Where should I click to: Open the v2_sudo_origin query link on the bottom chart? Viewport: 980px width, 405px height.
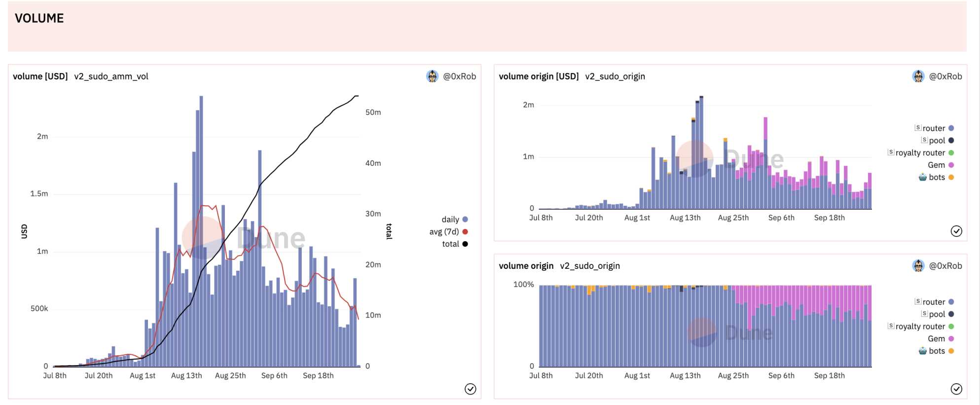pyautogui.click(x=590, y=265)
